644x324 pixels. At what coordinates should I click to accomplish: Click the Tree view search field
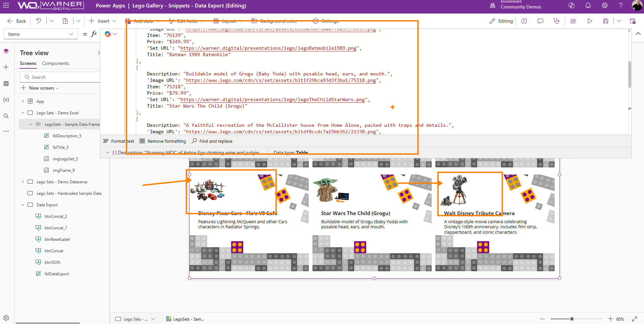click(60, 77)
